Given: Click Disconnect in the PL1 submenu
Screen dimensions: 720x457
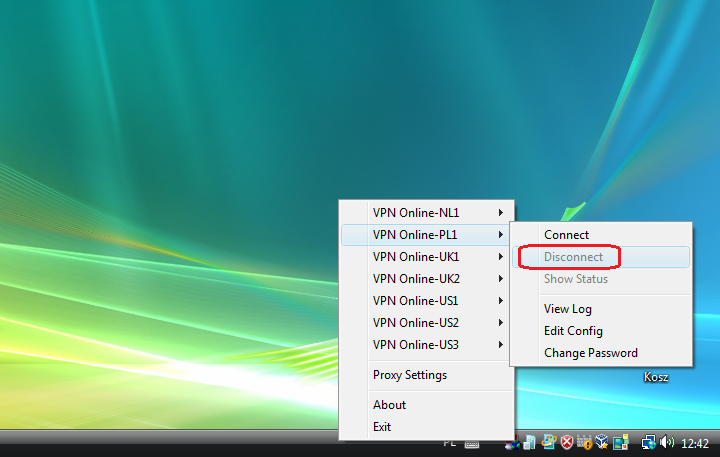Looking at the screenshot, I should (601, 257).
